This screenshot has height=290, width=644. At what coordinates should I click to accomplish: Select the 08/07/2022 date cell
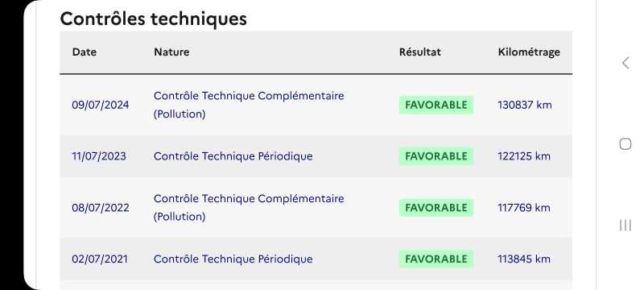click(100, 208)
